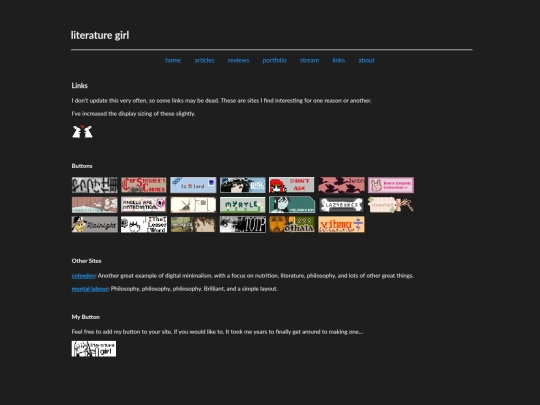Click the orange Vihma site button
The image size is (540, 405).
pos(341,224)
